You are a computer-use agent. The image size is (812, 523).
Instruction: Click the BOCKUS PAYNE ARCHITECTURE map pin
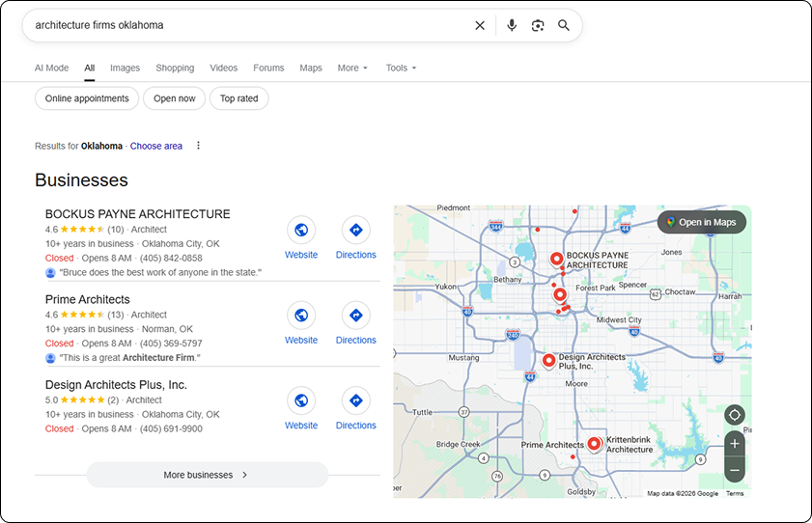(557, 259)
